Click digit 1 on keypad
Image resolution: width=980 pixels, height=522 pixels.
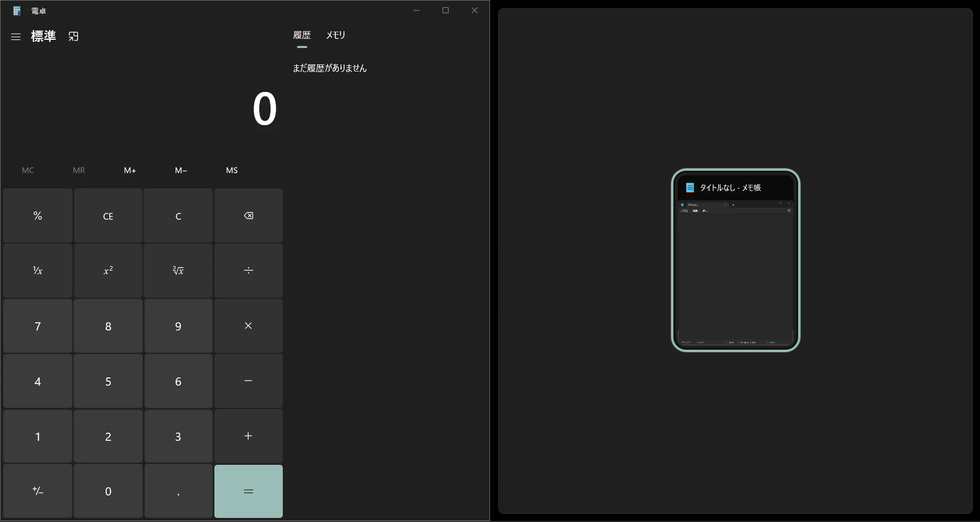[38, 436]
